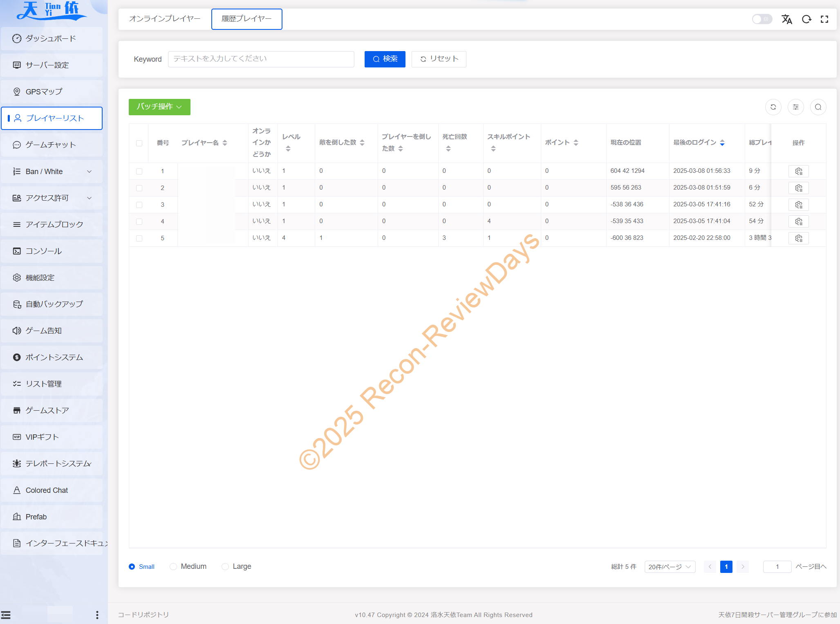Image resolution: width=840 pixels, height=624 pixels.
Task: Check the checkbox for row 3
Action: (x=139, y=205)
